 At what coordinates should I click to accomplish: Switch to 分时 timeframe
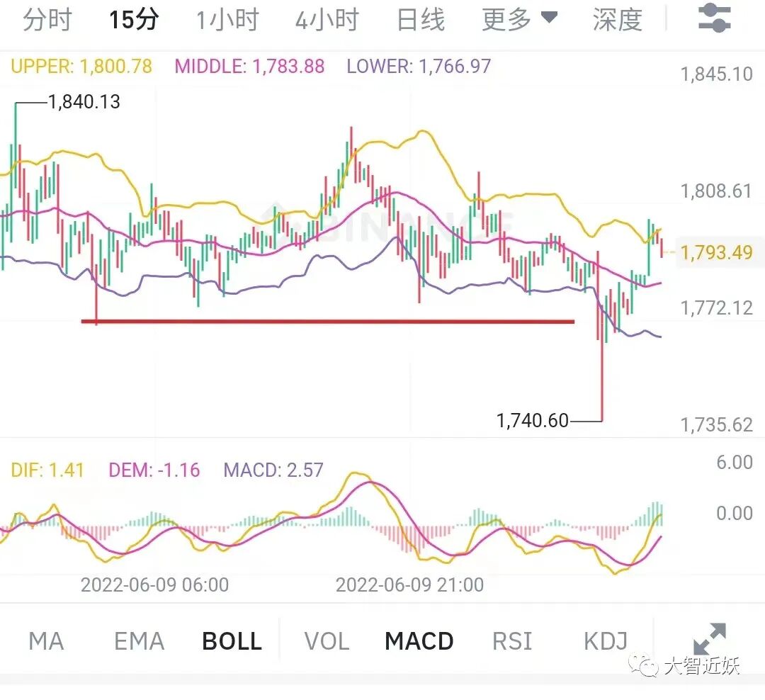[x=47, y=20]
